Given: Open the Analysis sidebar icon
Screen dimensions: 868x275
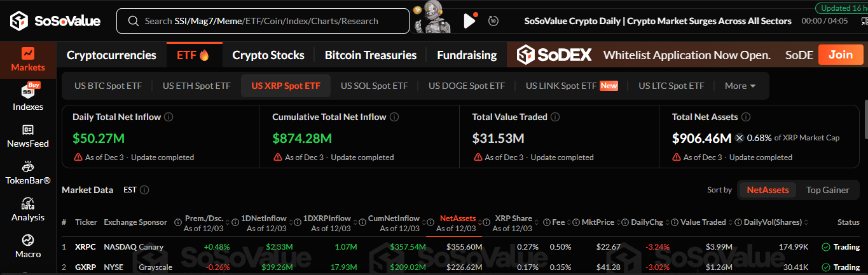Looking at the screenshot, I should (28, 209).
